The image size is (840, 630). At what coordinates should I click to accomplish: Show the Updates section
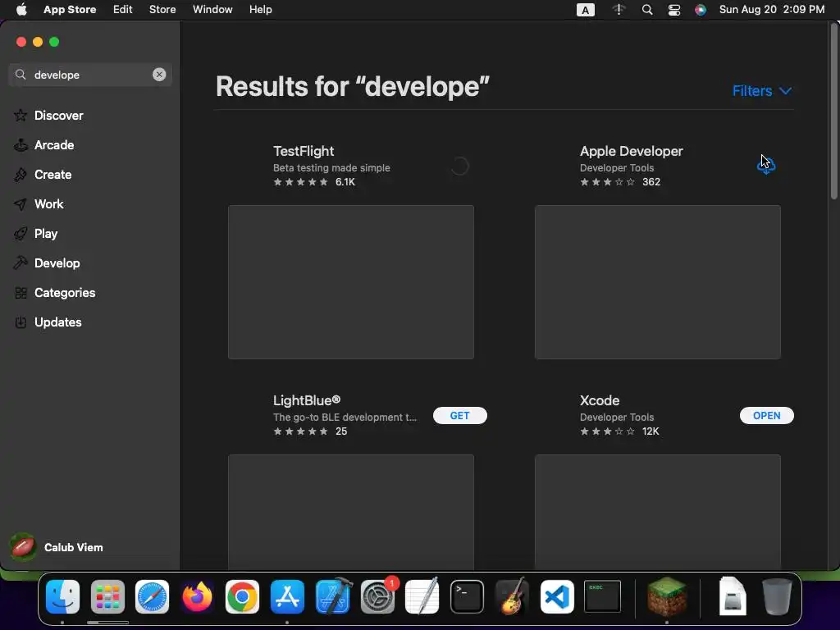click(58, 322)
